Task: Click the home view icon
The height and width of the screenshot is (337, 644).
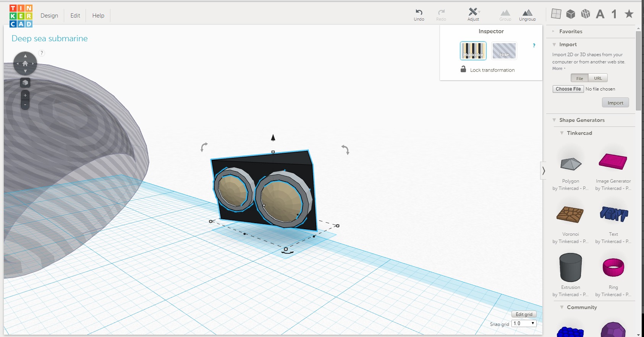Action: [25, 63]
